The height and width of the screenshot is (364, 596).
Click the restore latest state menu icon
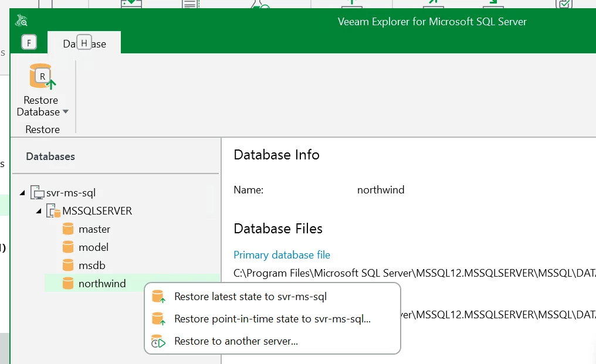click(x=158, y=297)
